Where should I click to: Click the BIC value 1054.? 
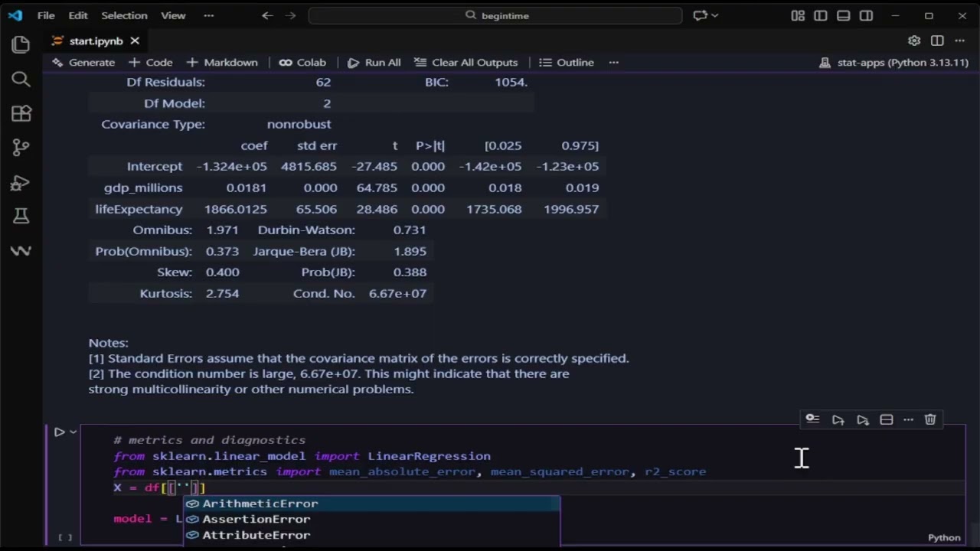511,82
